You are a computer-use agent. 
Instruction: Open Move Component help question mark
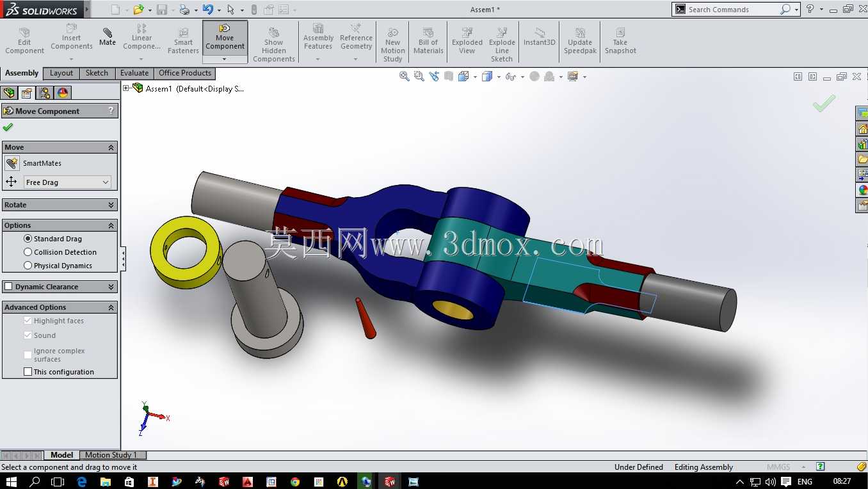coord(111,111)
